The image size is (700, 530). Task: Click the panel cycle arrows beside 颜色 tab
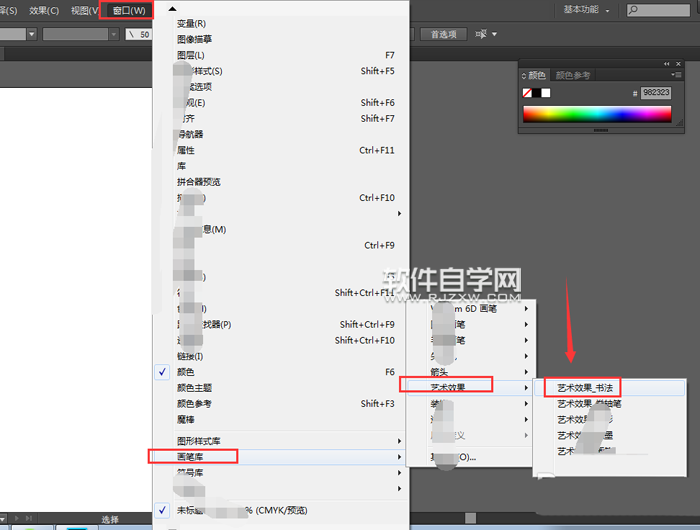tap(524, 76)
